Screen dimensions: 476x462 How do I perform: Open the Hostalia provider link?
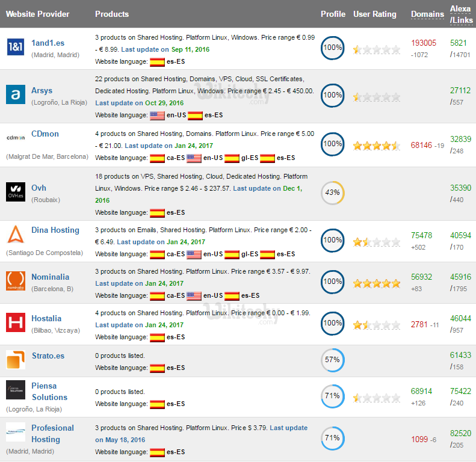pyautogui.click(x=46, y=318)
